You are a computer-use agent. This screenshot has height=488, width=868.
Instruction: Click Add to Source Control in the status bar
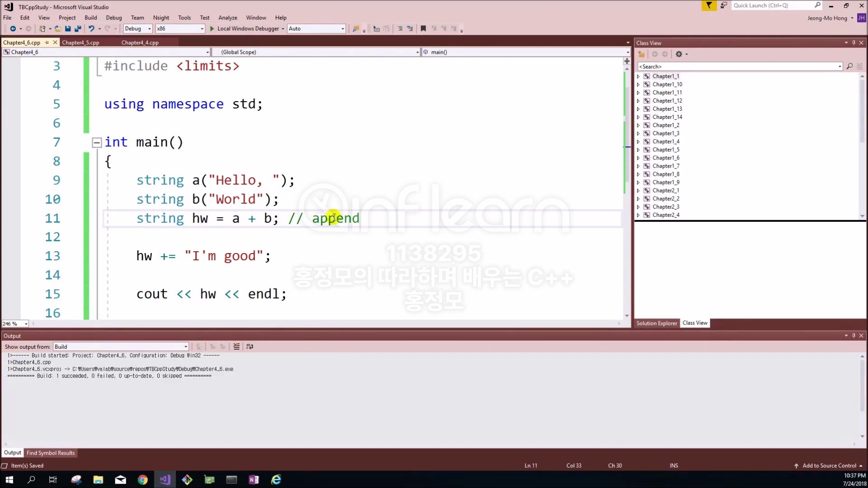pos(829,465)
